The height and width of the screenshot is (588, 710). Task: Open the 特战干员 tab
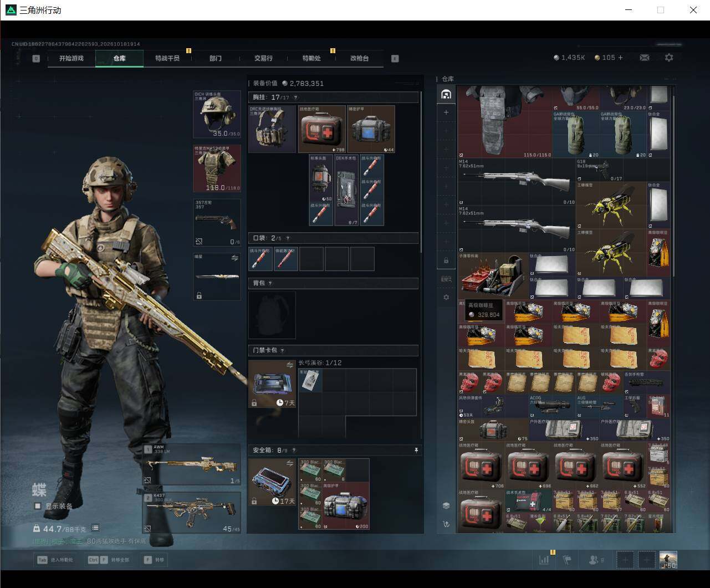coord(167,58)
